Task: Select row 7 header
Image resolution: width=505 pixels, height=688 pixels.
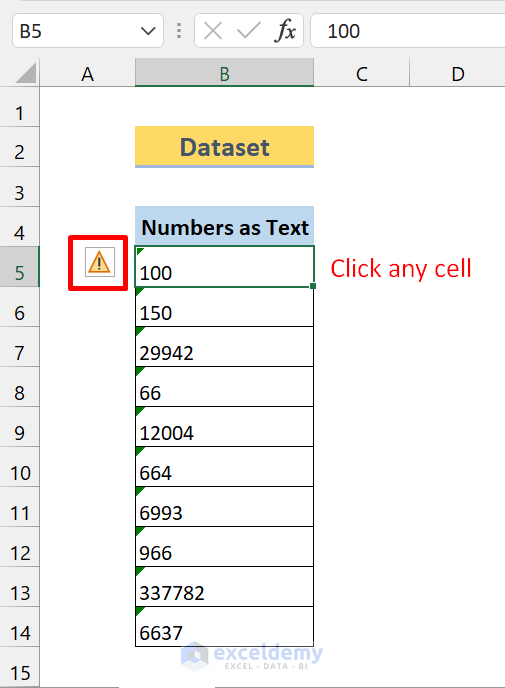Action: click(x=19, y=347)
